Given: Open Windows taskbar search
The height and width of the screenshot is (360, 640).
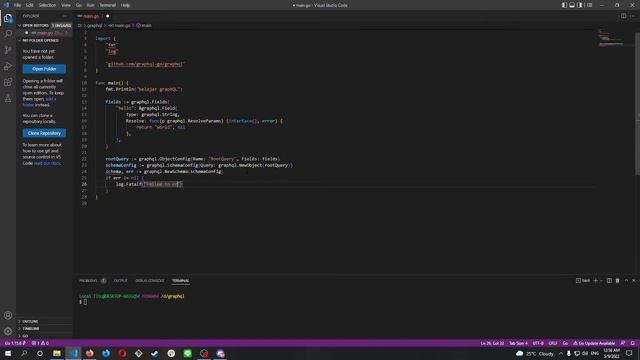Looking at the screenshot, I should 24,353.
